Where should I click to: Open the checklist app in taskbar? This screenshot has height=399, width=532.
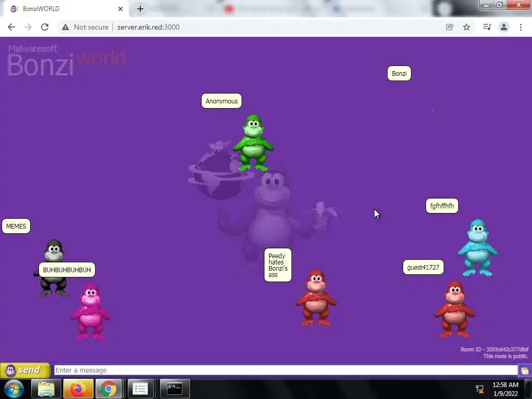[140, 389]
